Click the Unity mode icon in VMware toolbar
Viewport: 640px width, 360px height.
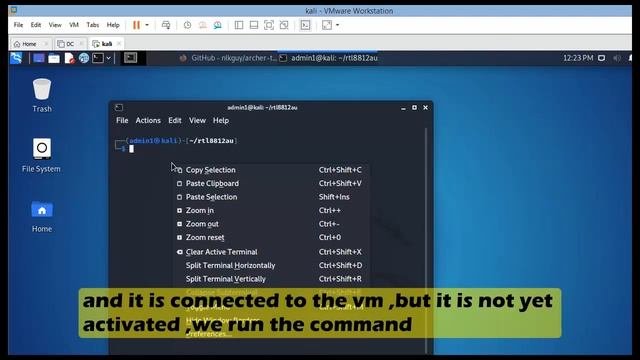click(284, 25)
